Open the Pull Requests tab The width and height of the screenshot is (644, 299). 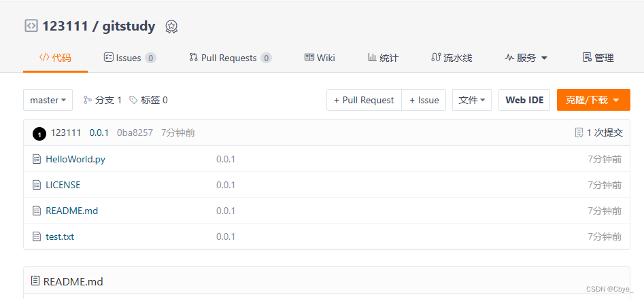click(231, 58)
